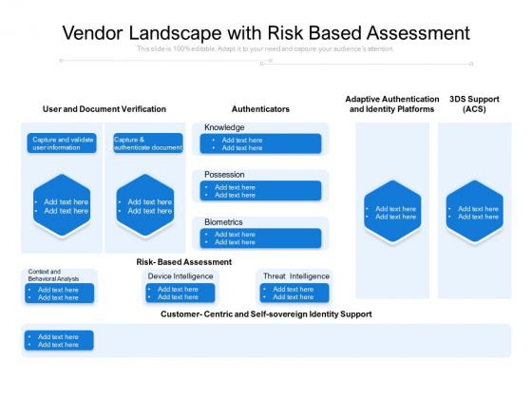Click 'Adaptive Authentication and Identity Platforms' heading
Viewport: 532px width, 399px height.
pyautogui.click(x=392, y=104)
